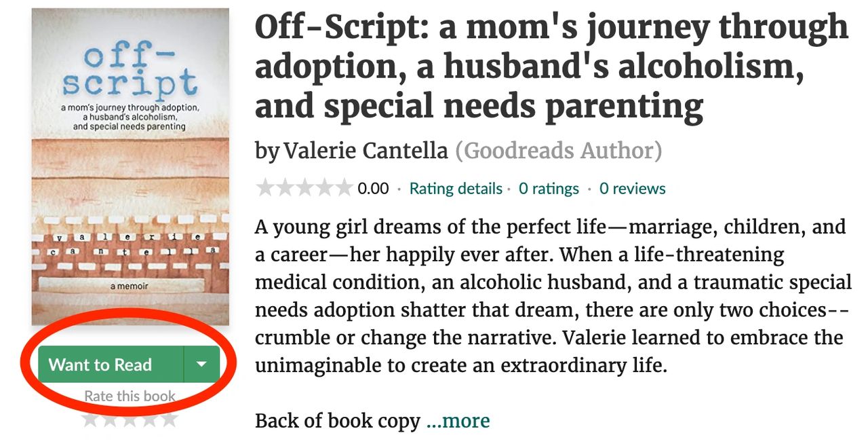Click the 0 ratings link
This screenshot has width=868, height=446.
[549, 189]
